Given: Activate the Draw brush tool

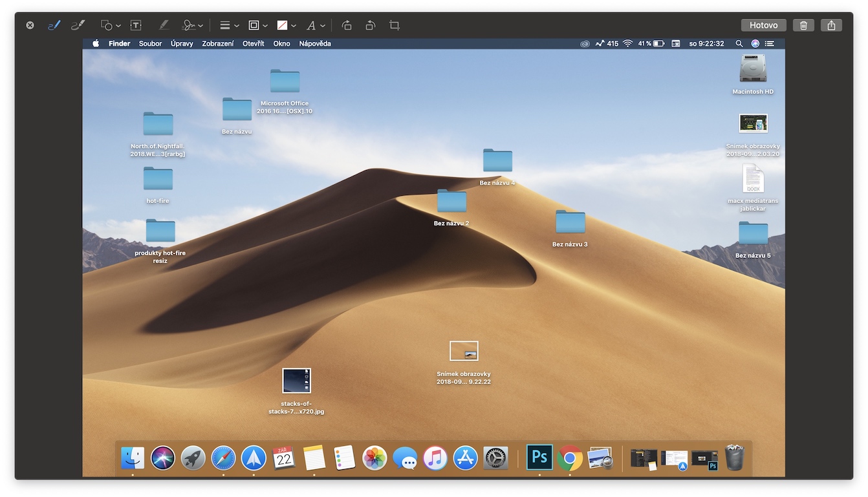Looking at the screenshot, I should tap(78, 25).
